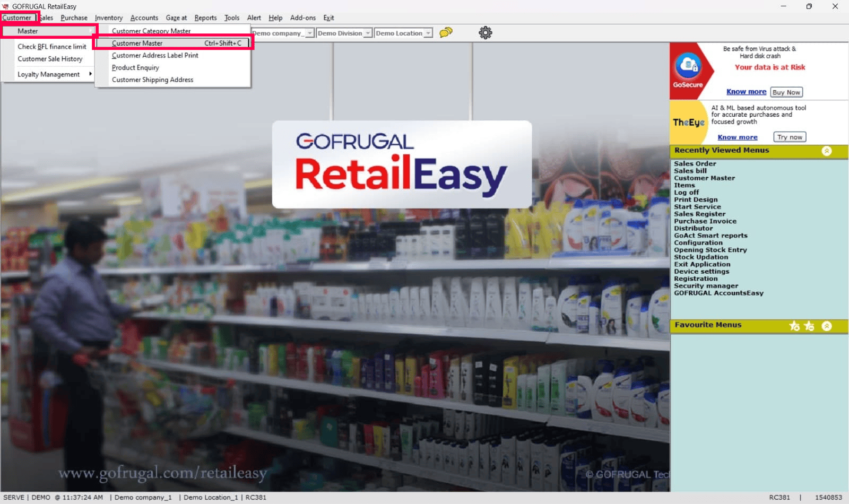
Task: Click the GOFRUGAL RetailEasy title bar app icon
Action: [x=6, y=6]
